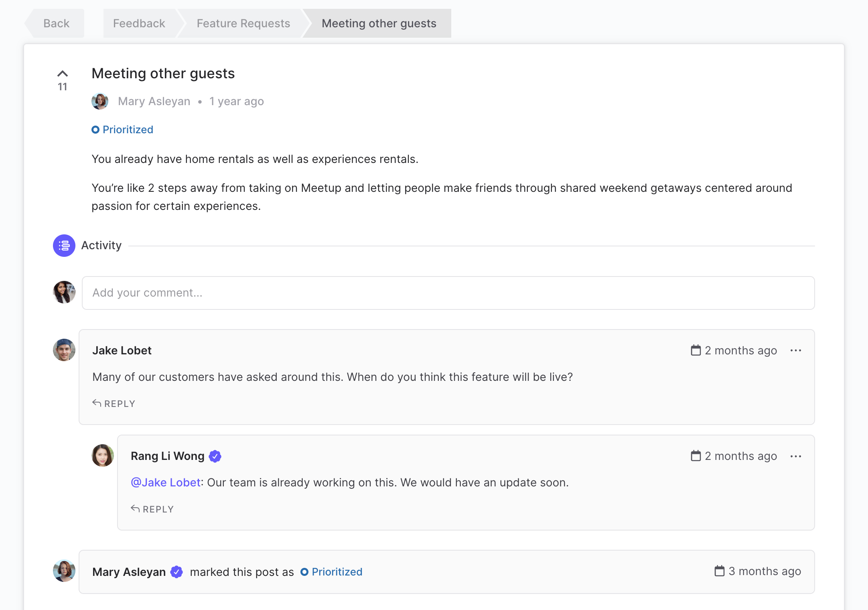Click calendar icon beside 3 months ago
The width and height of the screenshot is (868, 610).
[x=720, y=571]
